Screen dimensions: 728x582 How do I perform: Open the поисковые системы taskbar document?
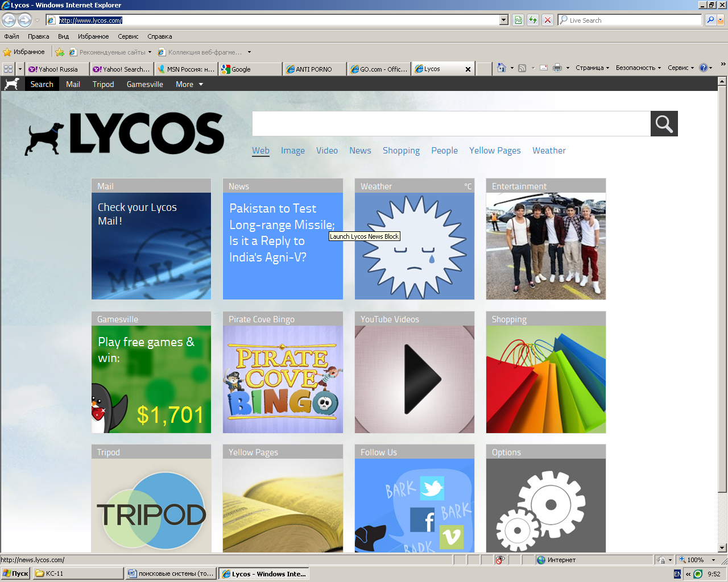tap(171, 573)
